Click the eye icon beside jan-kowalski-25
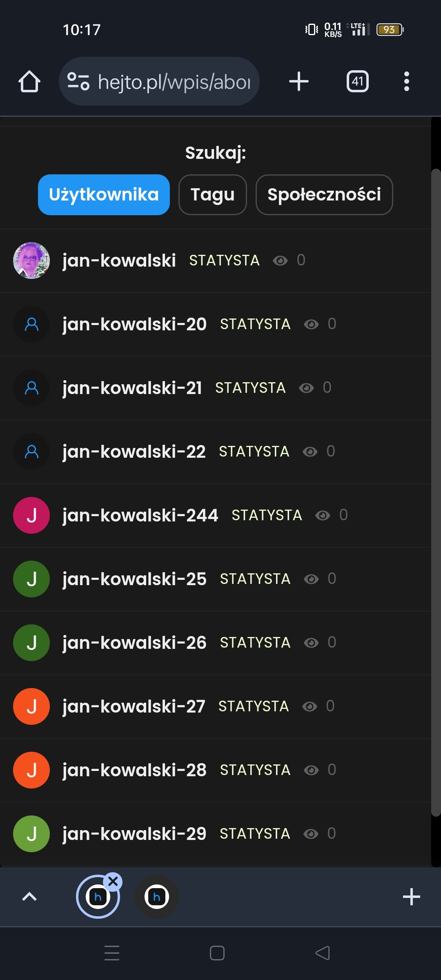Viewport: 441px width, 980px height. click(311, 579)
